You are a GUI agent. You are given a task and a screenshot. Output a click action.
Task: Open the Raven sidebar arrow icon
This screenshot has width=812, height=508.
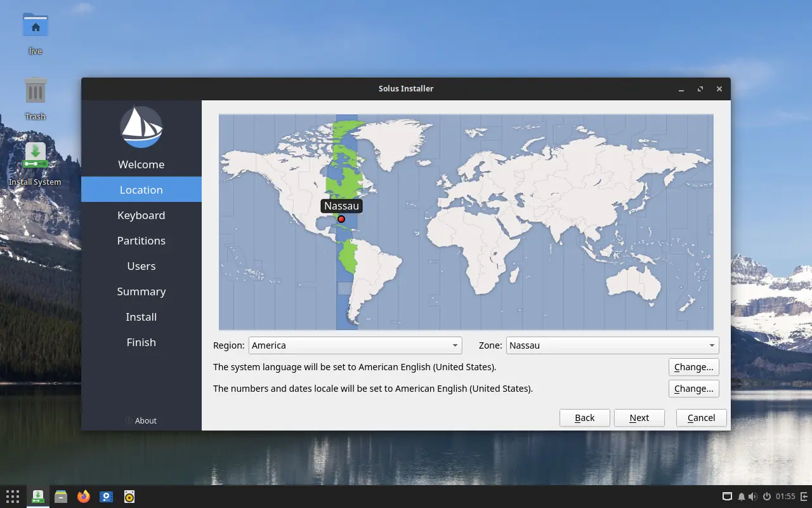click(x=804, y=497)
